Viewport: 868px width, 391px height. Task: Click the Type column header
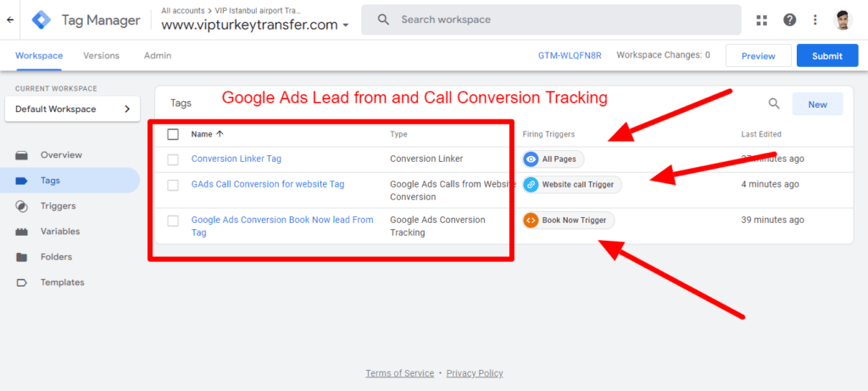coord(398,134)
